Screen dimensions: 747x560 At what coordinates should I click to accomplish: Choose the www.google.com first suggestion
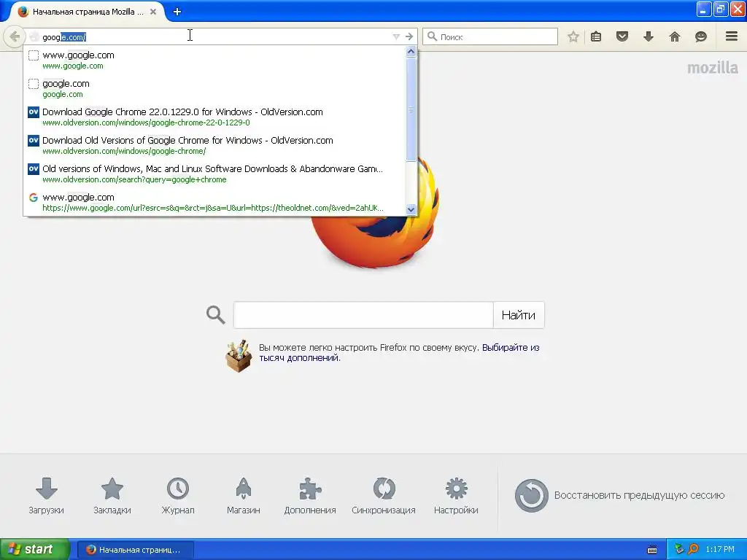coord(214,60)
